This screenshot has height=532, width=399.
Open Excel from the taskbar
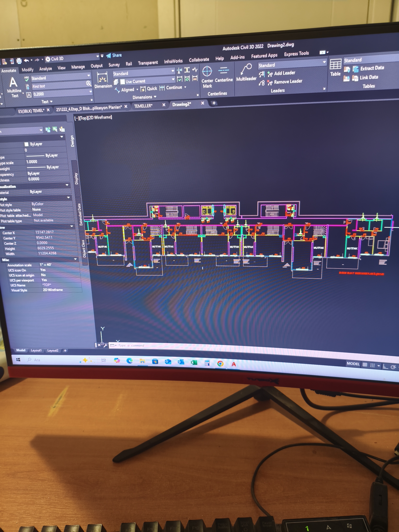[x=194, y=362]
